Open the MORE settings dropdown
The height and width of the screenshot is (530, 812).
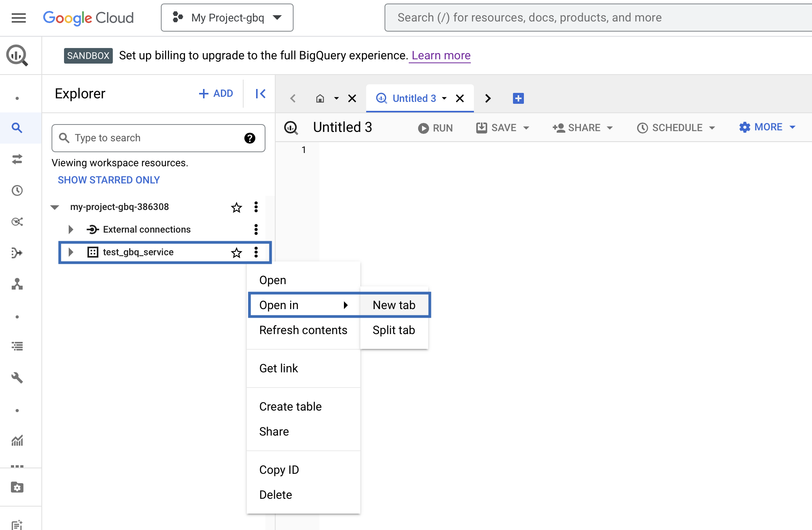tap(767, 127)
